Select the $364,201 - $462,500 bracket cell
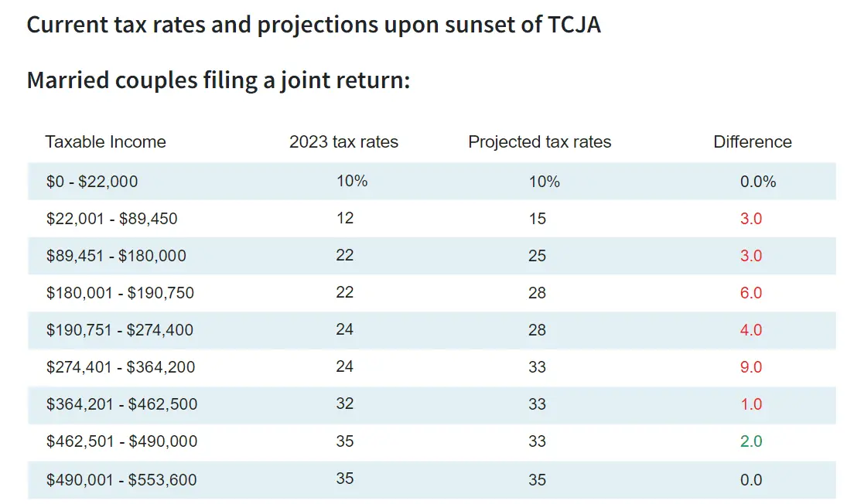 tap(121, 404)
